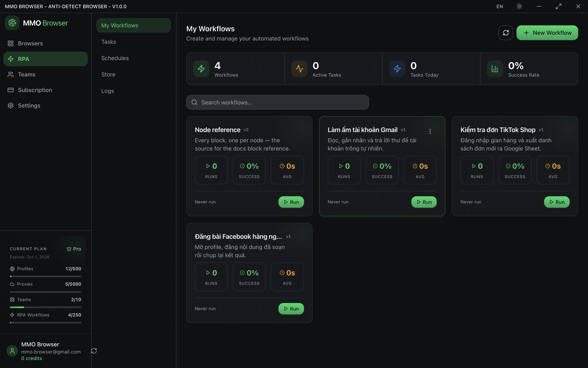Click SUCCESS stat in Gmail workflow card
This screenshot has width=588, height=368.
pos(382,170)
